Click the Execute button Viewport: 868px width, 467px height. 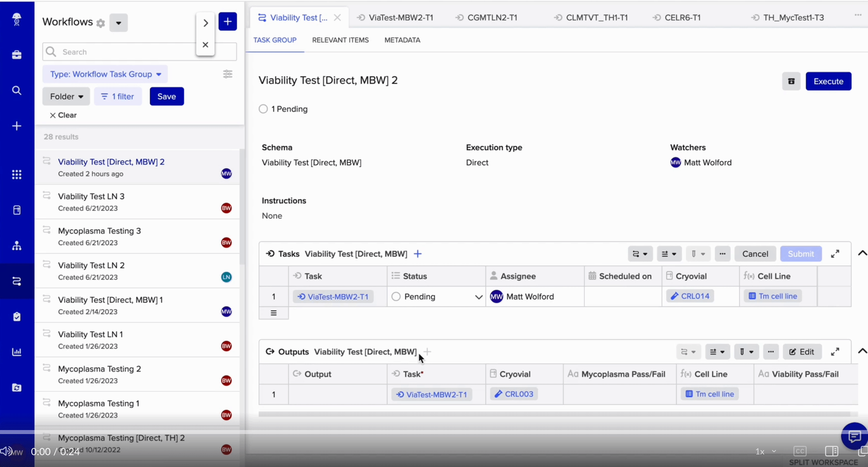point(828,81)
